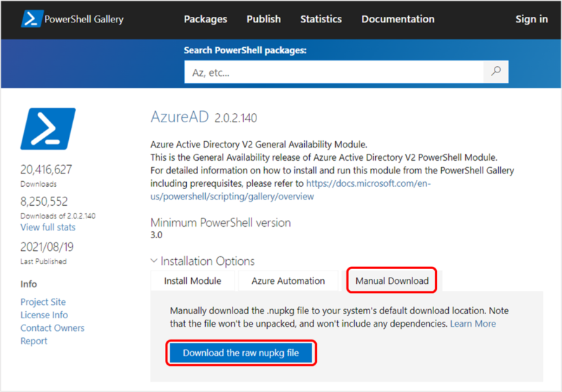Image resolution: width=562 pixels, height=392 pixels.
Task: Go to the Statistics page
Action: point(321,20)
